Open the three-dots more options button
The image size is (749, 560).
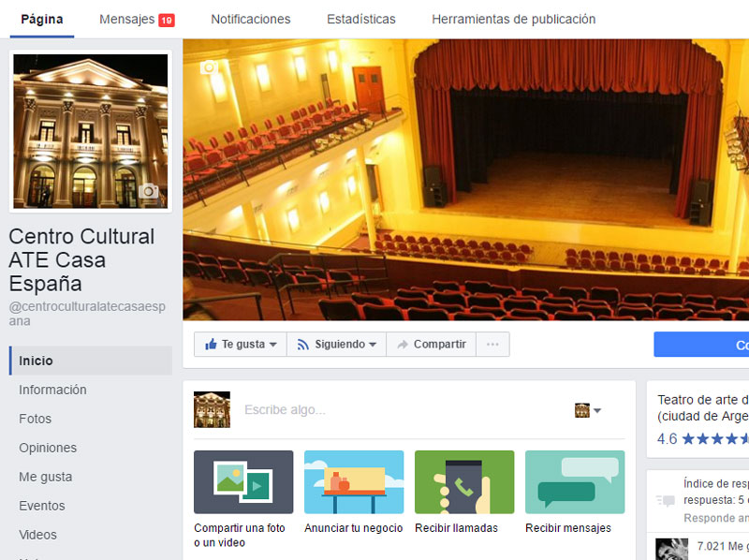click(492, 345)
